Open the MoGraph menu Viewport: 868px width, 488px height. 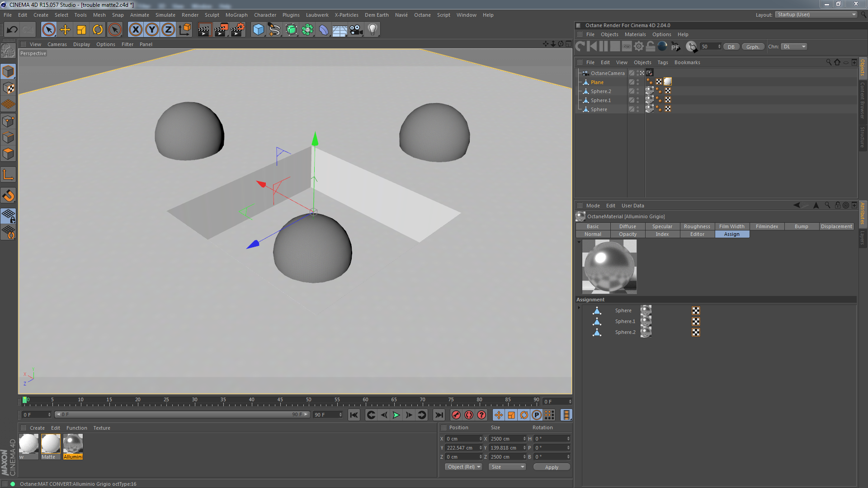point(236,15)
